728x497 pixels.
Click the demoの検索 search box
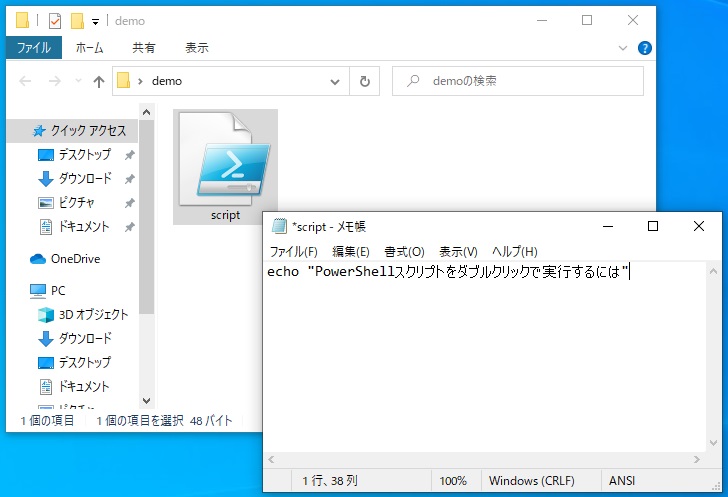(x=518, y=81)
